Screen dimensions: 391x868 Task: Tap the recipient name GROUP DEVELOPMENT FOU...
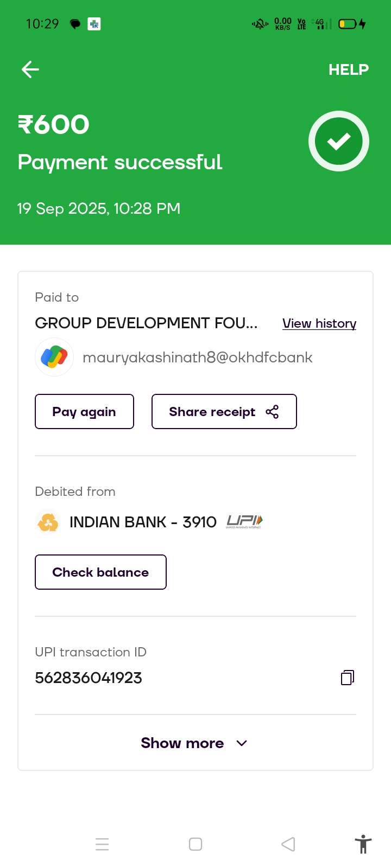146,323
